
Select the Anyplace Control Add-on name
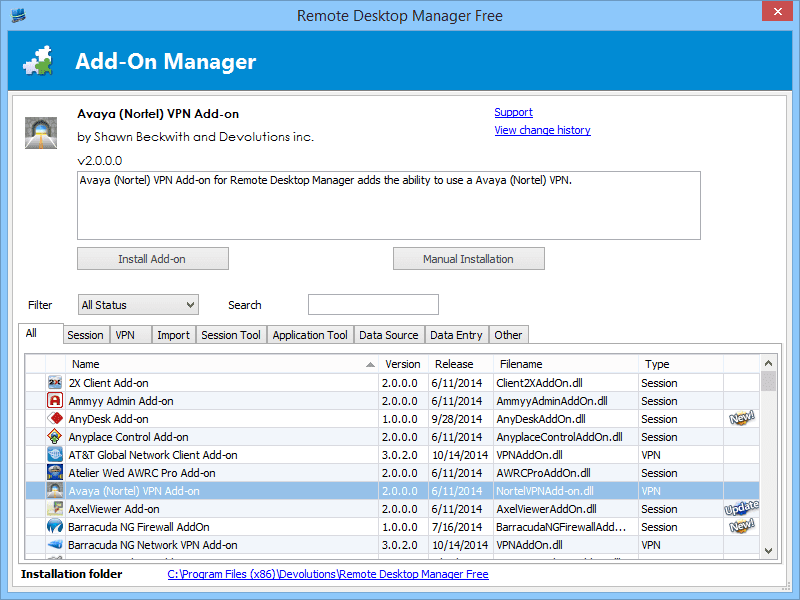click(129, 437)
